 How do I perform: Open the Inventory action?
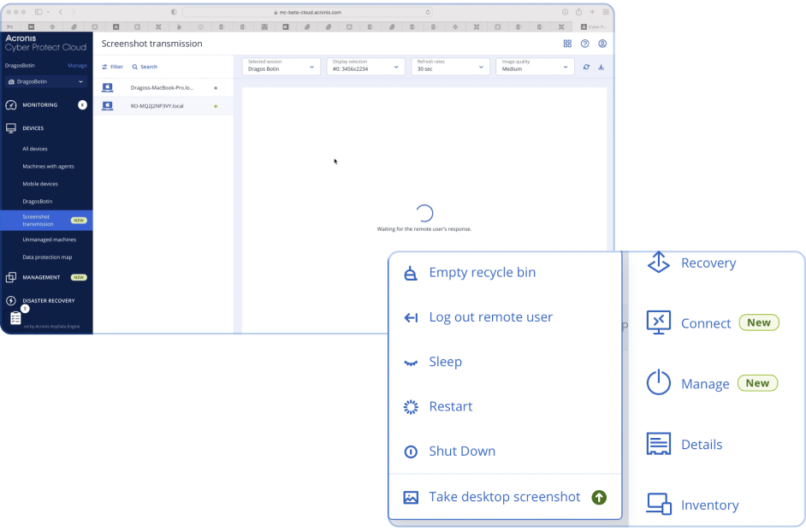(x=692, y=505)
